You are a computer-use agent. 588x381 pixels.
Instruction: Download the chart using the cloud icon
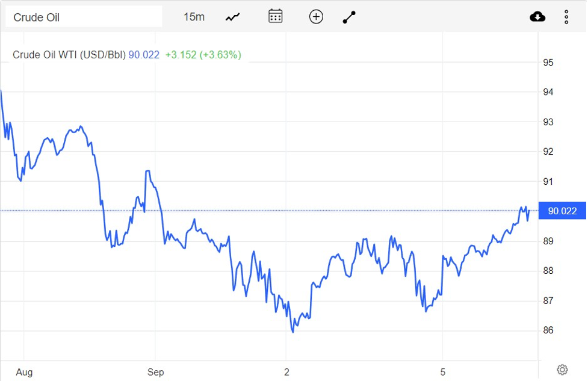(x=537, y=16)
